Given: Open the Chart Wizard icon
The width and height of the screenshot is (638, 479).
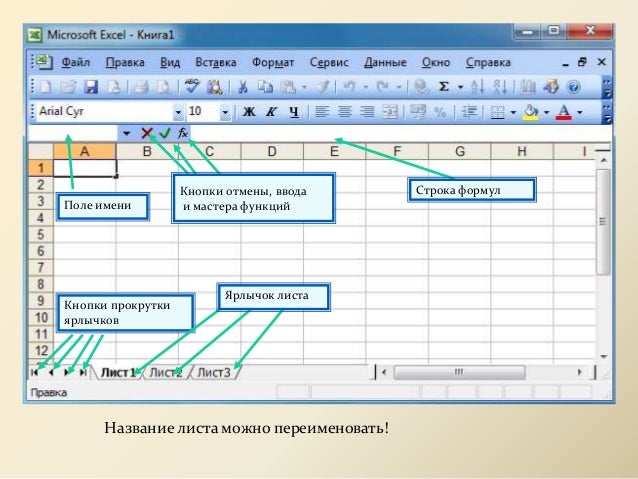Looking at the screenshot, I should tap(528, 87).
